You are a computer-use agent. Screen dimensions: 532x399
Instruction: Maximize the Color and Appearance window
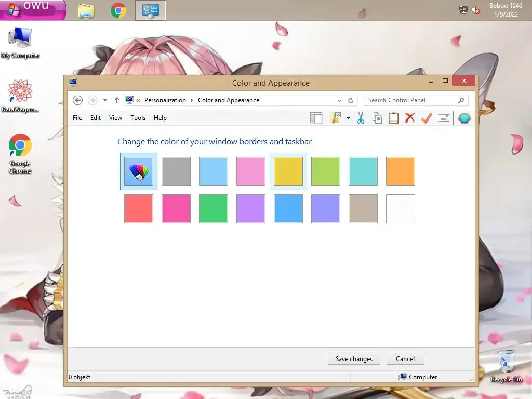[x=445, y=81]
